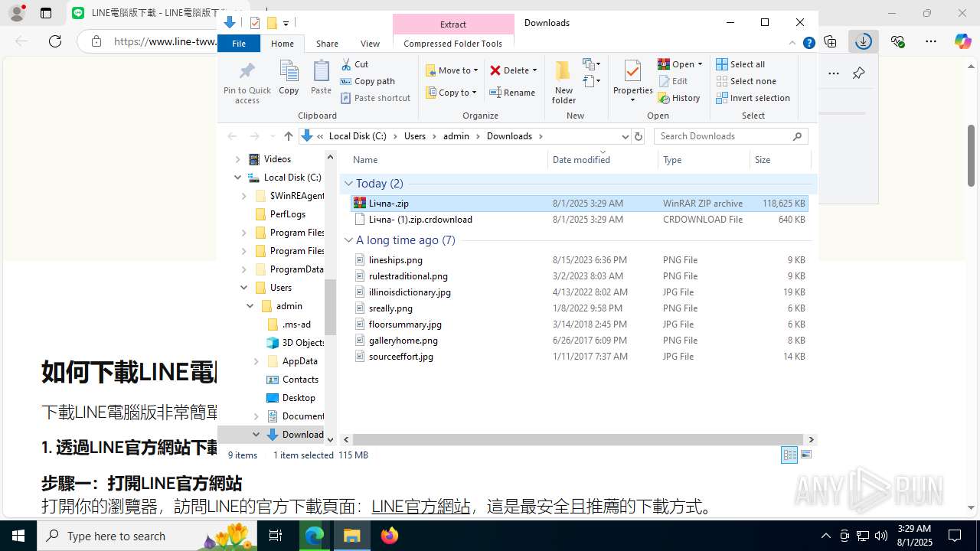Click the Cut scissors command
This screenshot has height=551, width=980.
[354, 64]
